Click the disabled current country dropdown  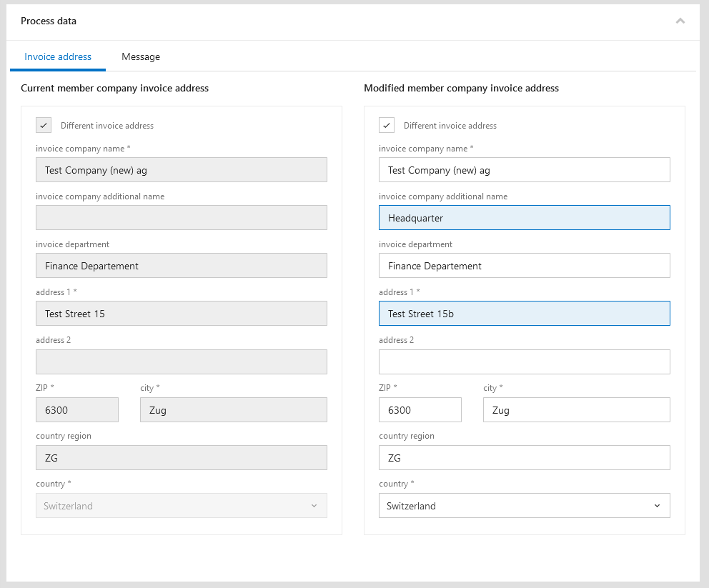point(181,506)
